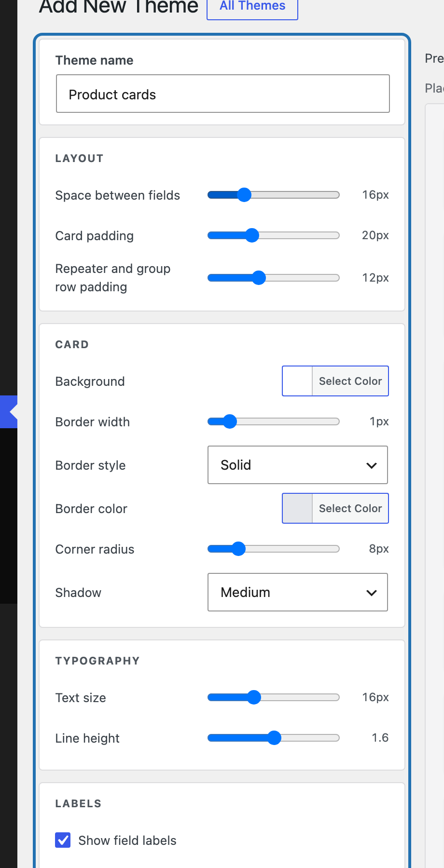
Task: Edit the Theme name field
Action: tap(223, 94)
